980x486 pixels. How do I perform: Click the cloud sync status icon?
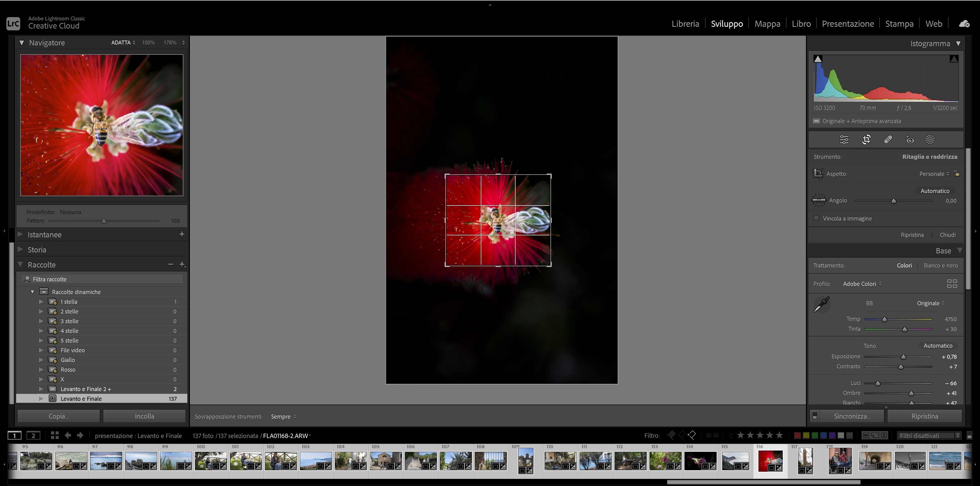pos(964,24)
